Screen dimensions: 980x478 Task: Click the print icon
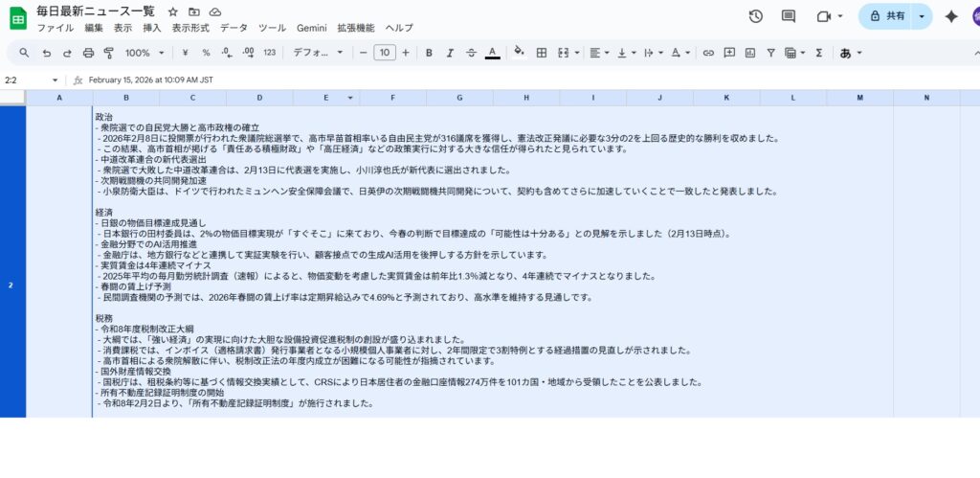click(88, 53)
